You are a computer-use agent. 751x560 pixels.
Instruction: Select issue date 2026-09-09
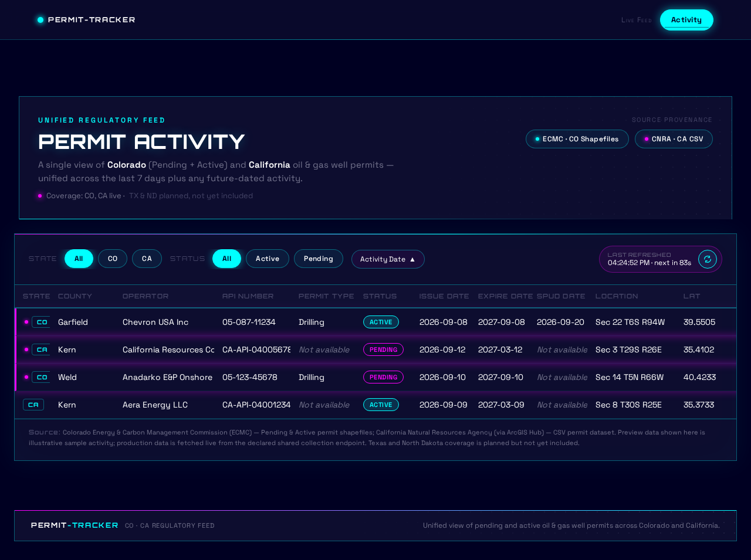(443, 405)
